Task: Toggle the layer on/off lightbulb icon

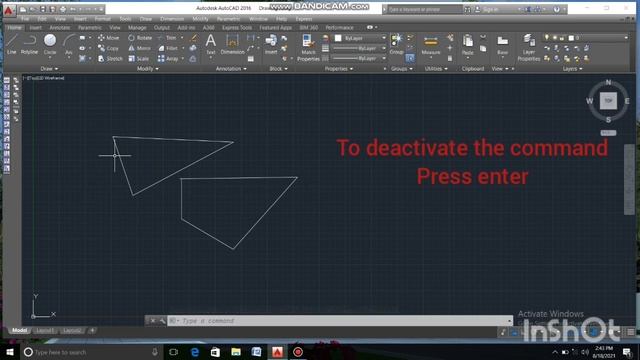Action: (x=547, y=38)
